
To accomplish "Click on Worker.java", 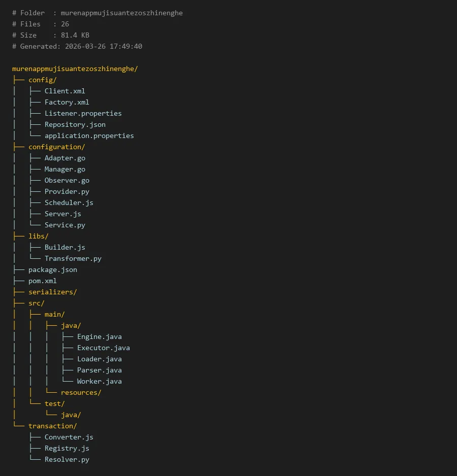I will click(x=99, y=381).
